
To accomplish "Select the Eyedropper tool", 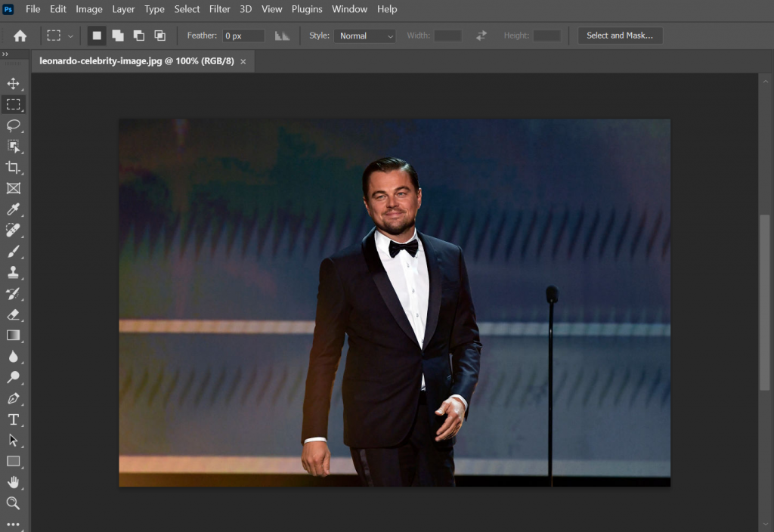I will tap(14, 210).
